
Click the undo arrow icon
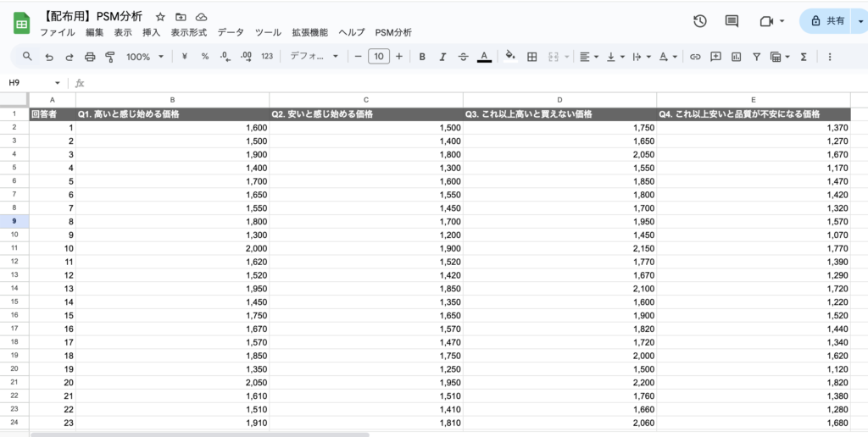[49, 57]
